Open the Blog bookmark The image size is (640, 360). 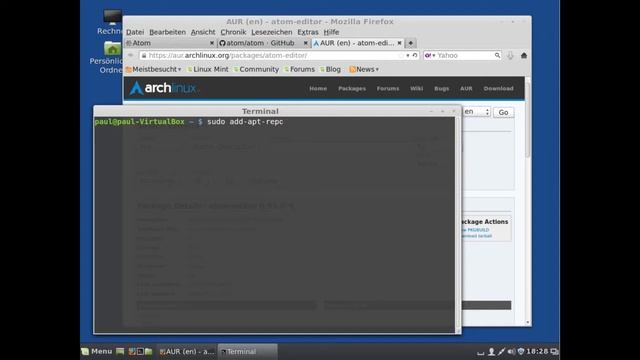331,69
